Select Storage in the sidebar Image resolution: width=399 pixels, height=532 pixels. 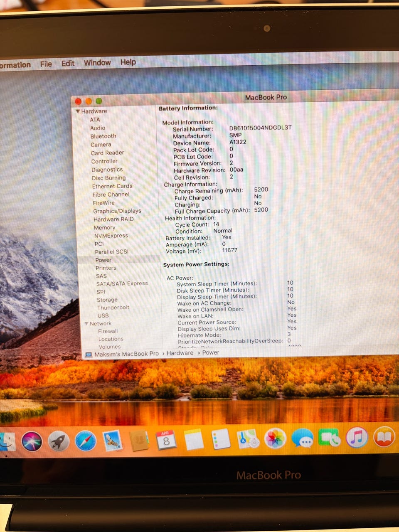tap(107, 300)
